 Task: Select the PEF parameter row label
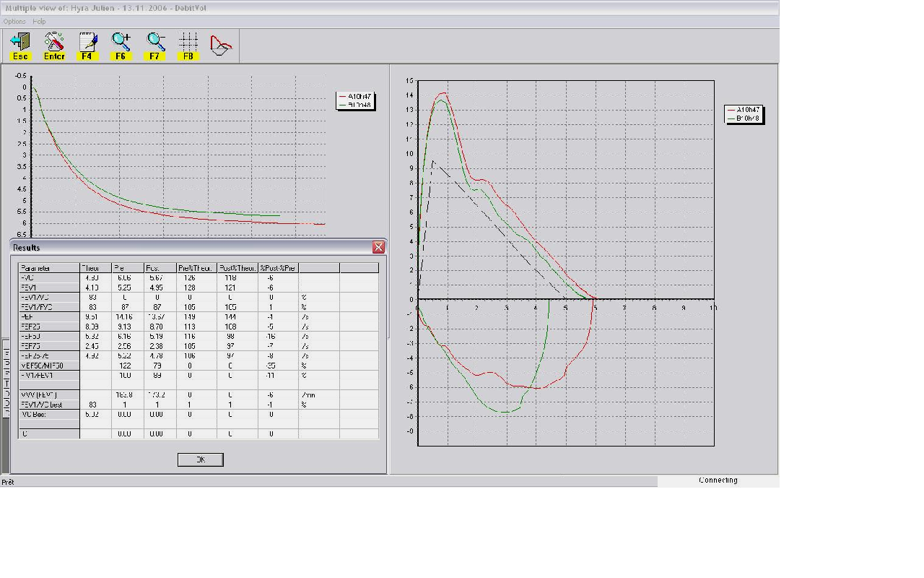coord(49,316)
